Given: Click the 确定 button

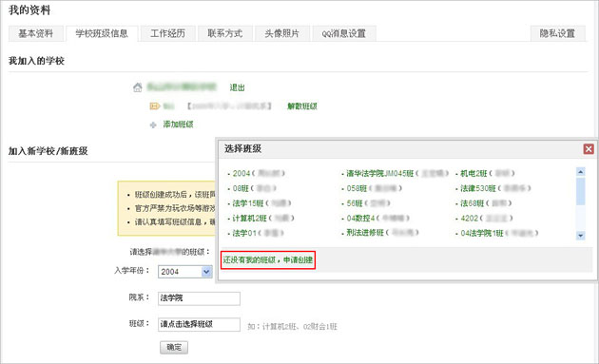Looking at the screenshot, I should point(174,347).
